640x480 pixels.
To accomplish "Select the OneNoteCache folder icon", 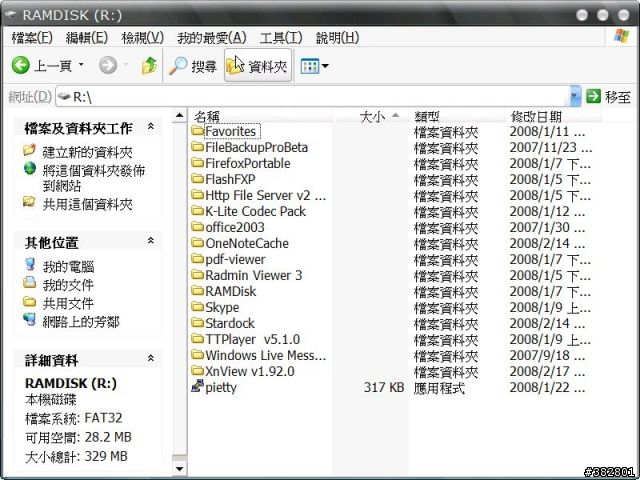I will [x=198, y=243].
